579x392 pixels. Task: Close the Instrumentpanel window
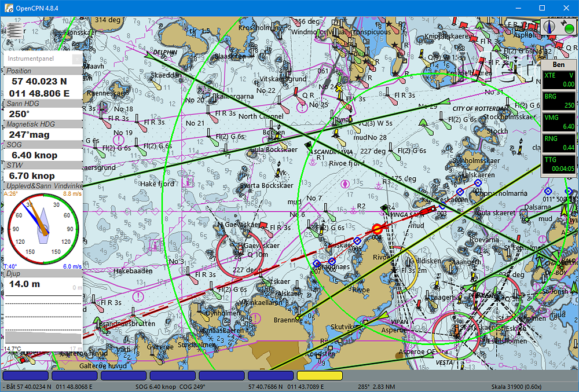coord(76,58)
